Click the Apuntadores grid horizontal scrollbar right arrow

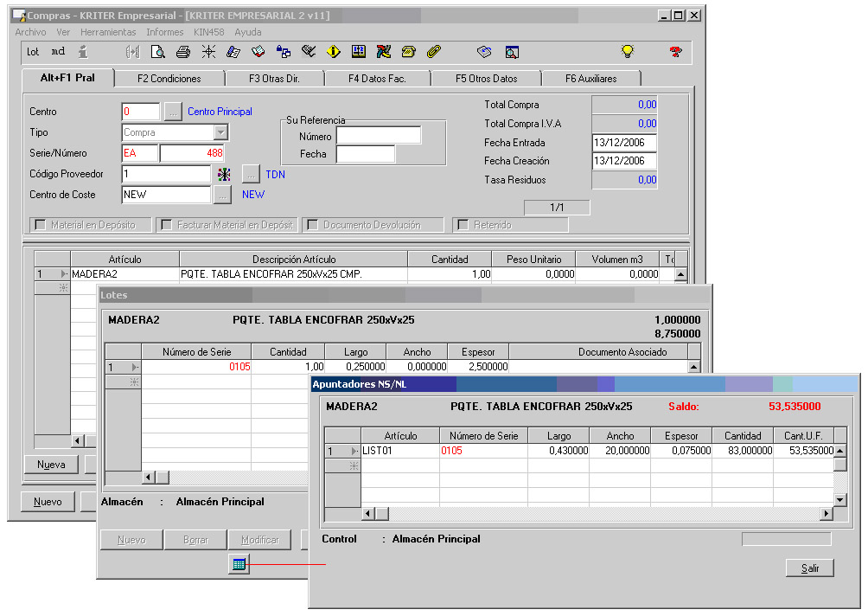826,514
